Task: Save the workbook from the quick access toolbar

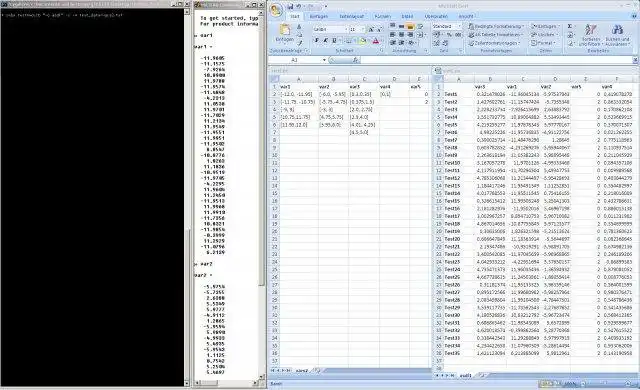Action: pyautogui.click(x=290, y=7)
